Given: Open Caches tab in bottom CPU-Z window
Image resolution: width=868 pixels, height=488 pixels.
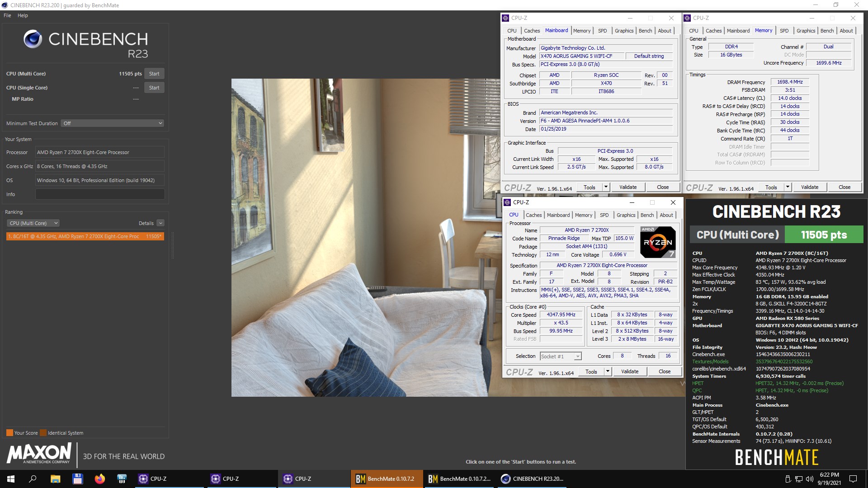Looking at the screenshot, I should pyautogui.click(x=533, y=215).
